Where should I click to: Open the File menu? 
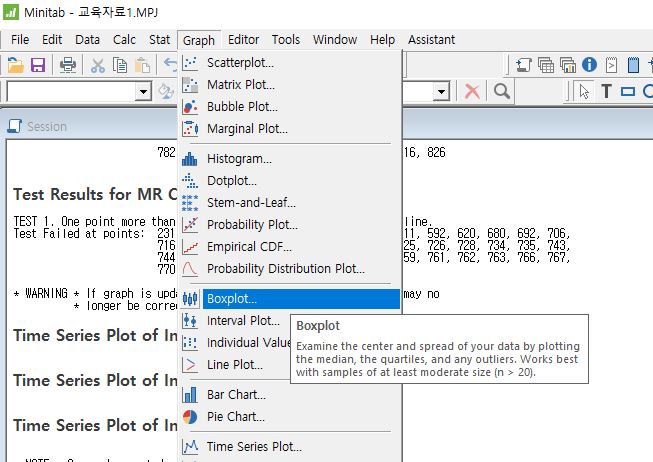20,40
